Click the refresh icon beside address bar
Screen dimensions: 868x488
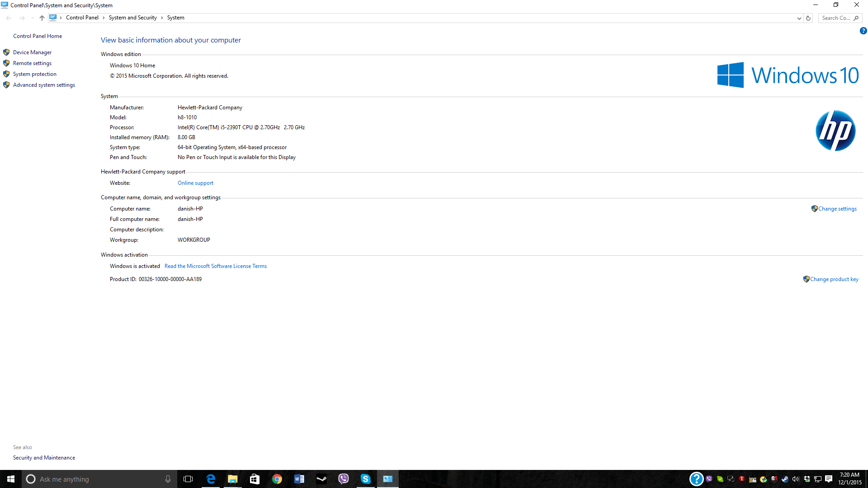[x=808, y=18]
